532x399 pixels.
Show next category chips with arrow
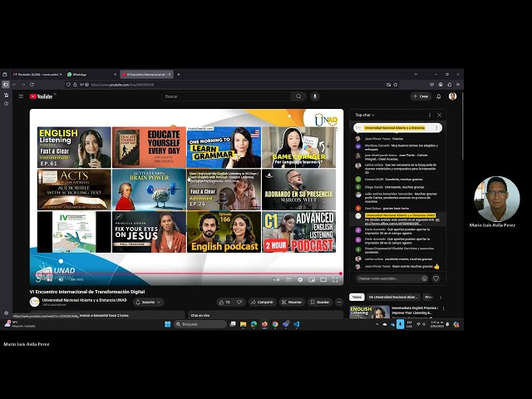(441, 298)
